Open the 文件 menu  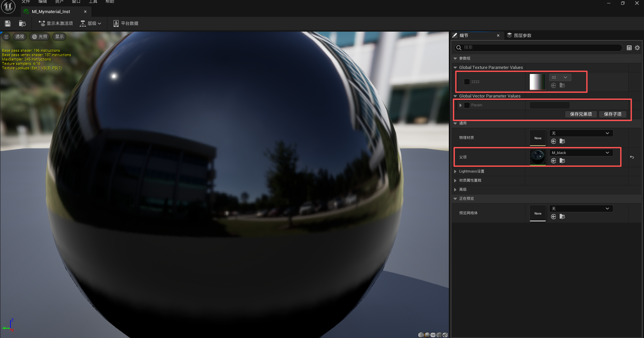26,2
